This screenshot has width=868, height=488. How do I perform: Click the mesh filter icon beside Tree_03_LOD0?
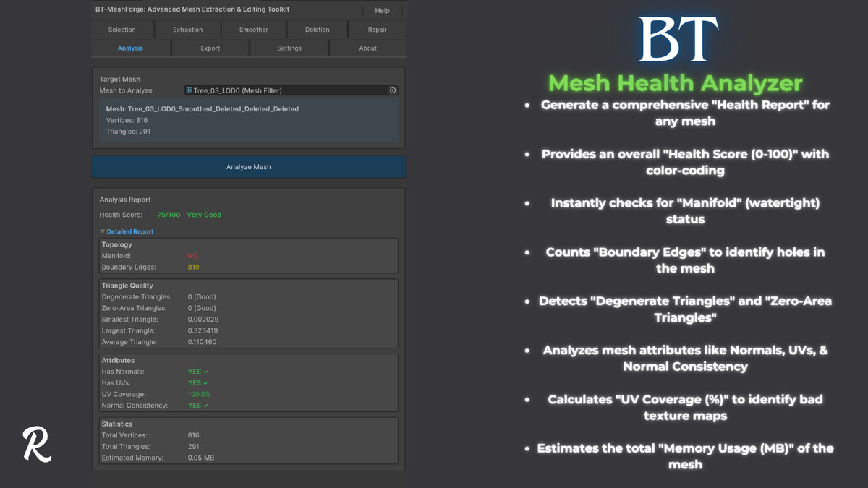click(190, 90)
